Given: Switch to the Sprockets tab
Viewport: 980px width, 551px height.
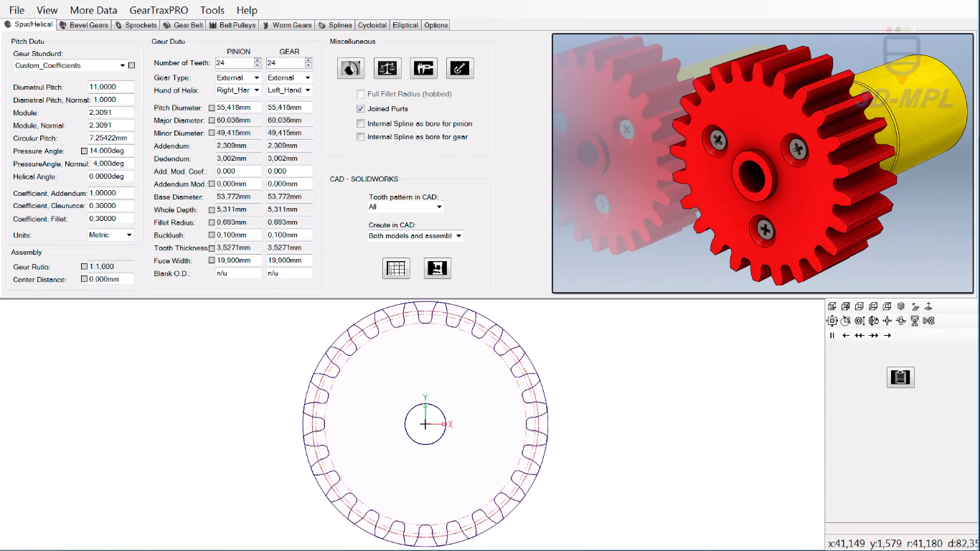Looking at the screenshot, I should [x=136, y=25].
